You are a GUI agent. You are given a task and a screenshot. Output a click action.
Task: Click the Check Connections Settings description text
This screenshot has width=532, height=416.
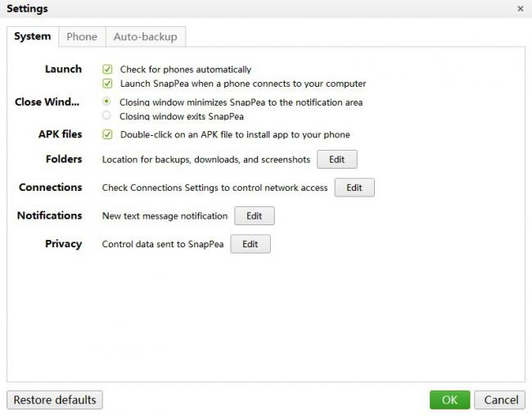[x=214, y=188]
